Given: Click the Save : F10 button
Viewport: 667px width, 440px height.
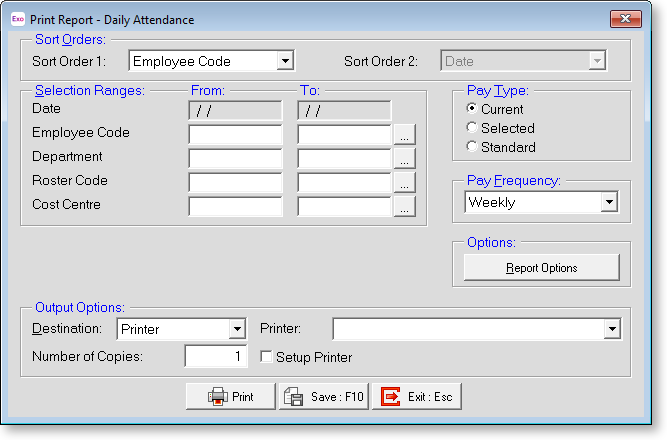Looking at the screenshot, I should [323, 397].
